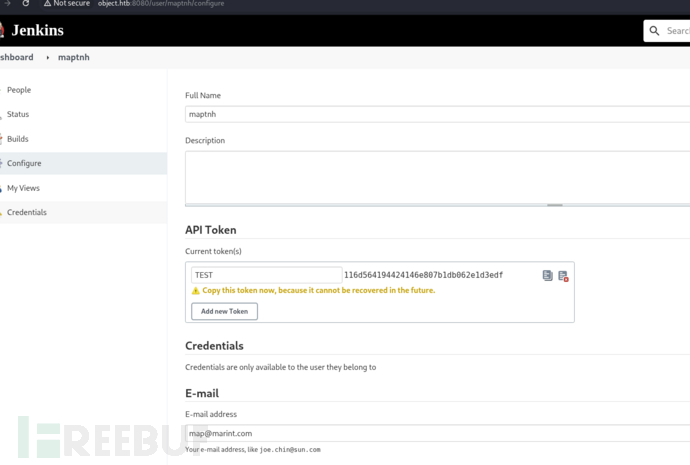
Task: Click the TEST token name field
Action: click(x=266, y=275)
